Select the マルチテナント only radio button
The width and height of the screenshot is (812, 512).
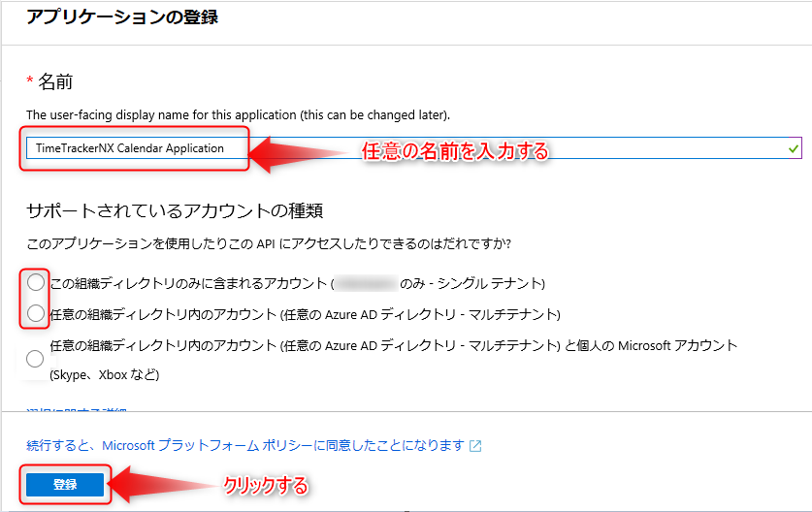(x=36, y=313)
